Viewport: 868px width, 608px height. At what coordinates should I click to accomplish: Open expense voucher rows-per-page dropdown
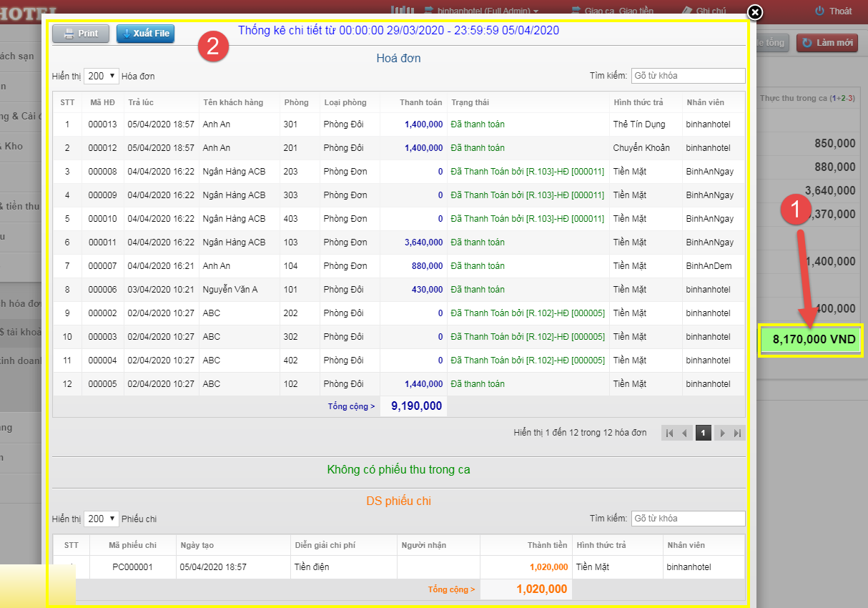tap(101, 519)
